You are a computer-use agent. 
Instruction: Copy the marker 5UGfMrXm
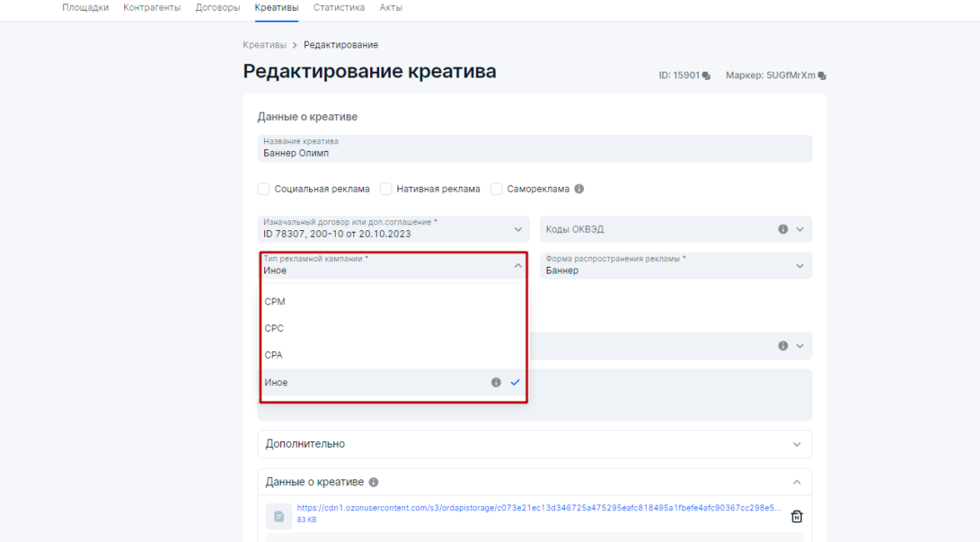tap(822, 76)
